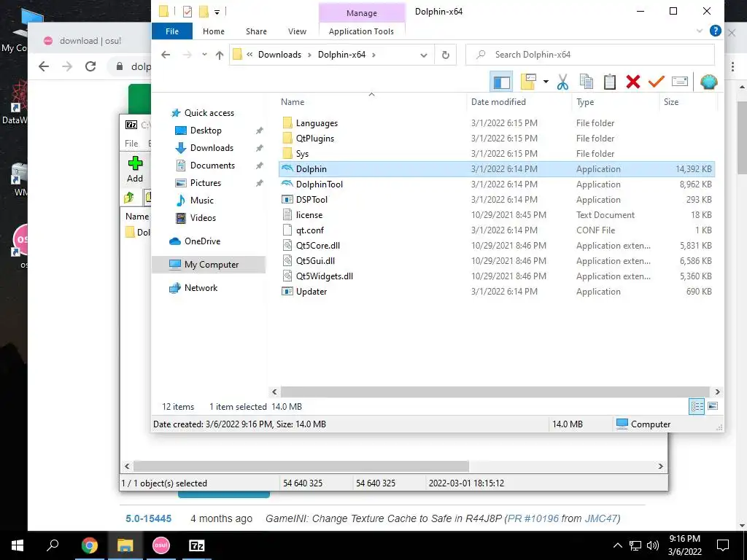Go up one folder level
Viewport: 747px width, 560px height.
219,55
